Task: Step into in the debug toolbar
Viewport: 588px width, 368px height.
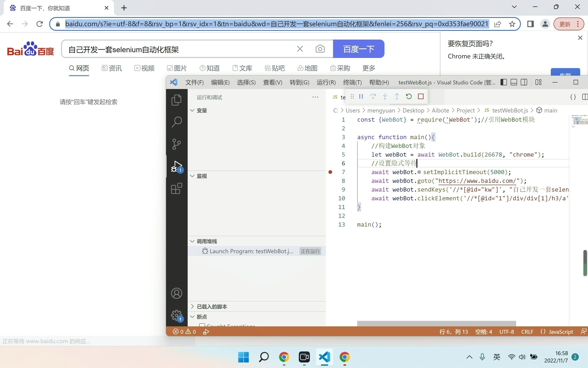Action: 385,96
